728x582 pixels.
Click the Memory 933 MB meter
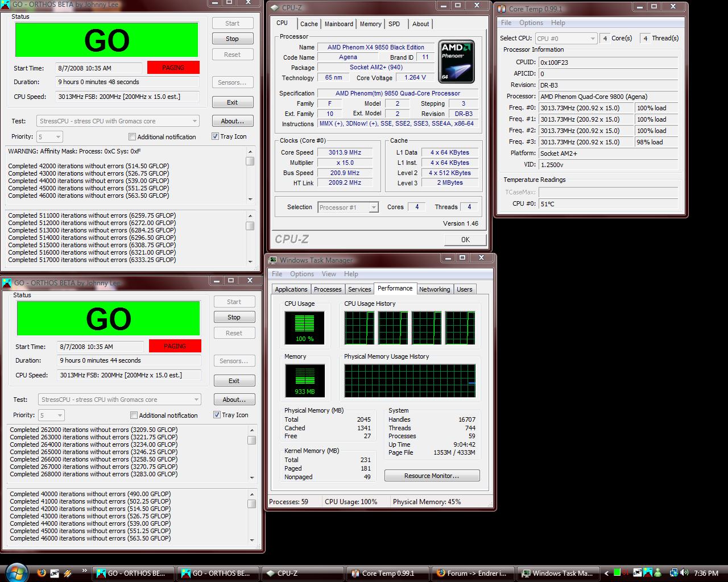[x=305, y=380]
